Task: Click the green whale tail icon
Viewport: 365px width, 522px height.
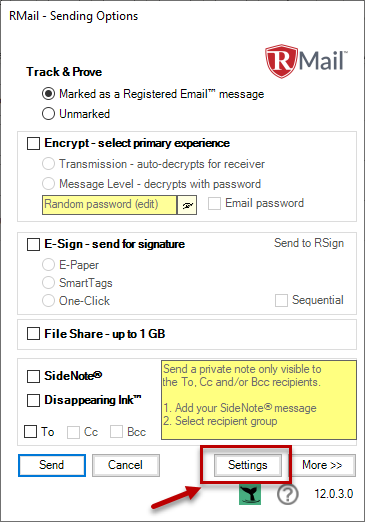Action: click(250, 494)
